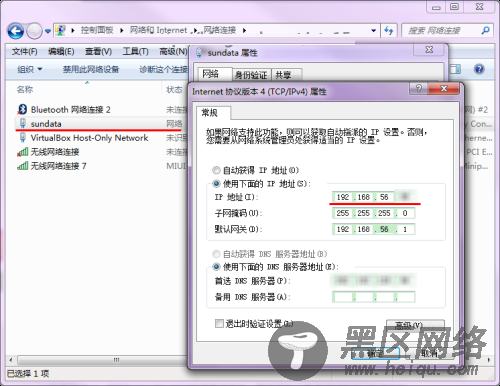Maximize the 网络连接 window
The image size is (500, 386).
coord(454,7)
